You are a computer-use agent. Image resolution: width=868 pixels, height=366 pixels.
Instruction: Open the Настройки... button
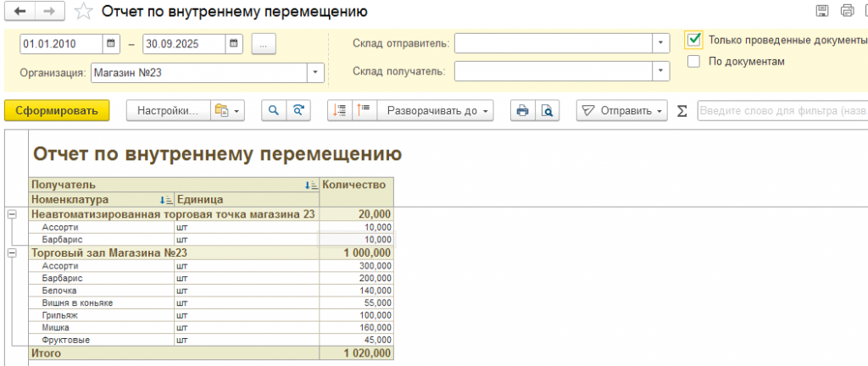click(169, 111)
